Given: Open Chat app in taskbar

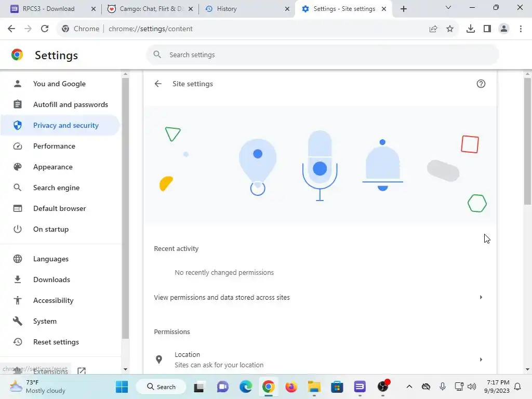Looking at the screenshot, I should pos(222,387).
